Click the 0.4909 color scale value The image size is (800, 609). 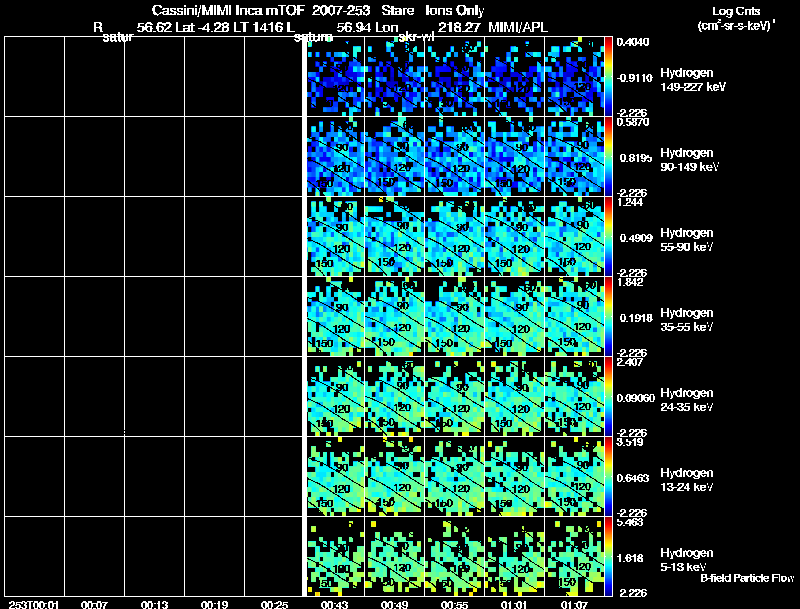click(636, 238)
